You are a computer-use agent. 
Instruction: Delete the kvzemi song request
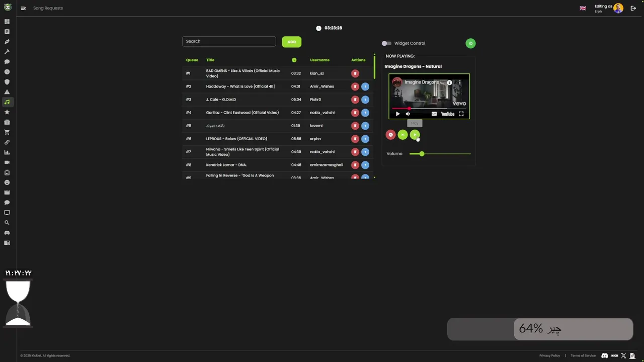pos(355,126)
